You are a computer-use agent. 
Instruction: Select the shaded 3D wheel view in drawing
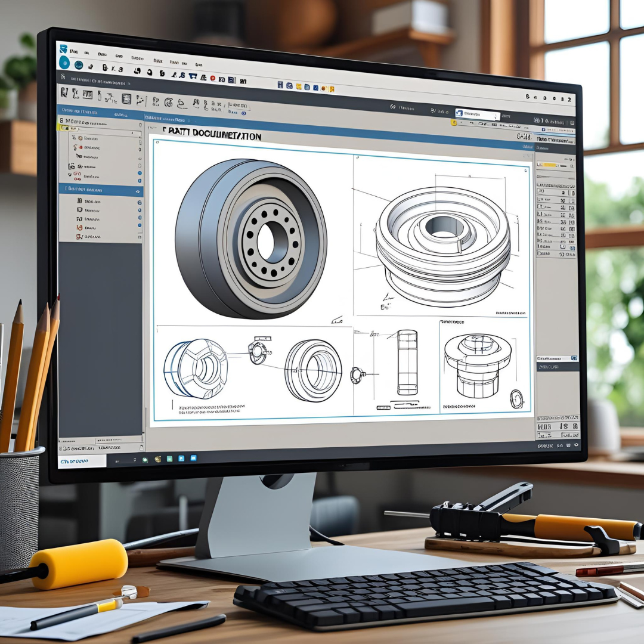pos(250,237)
